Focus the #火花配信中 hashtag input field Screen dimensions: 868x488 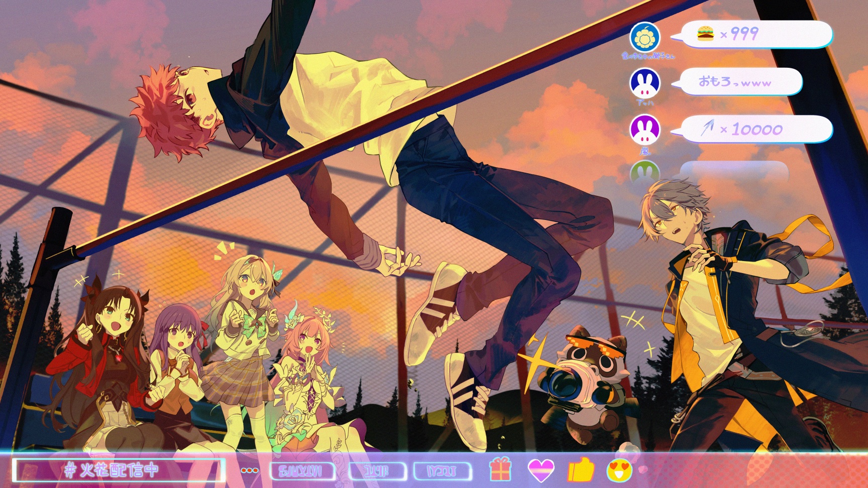point(119,470)
